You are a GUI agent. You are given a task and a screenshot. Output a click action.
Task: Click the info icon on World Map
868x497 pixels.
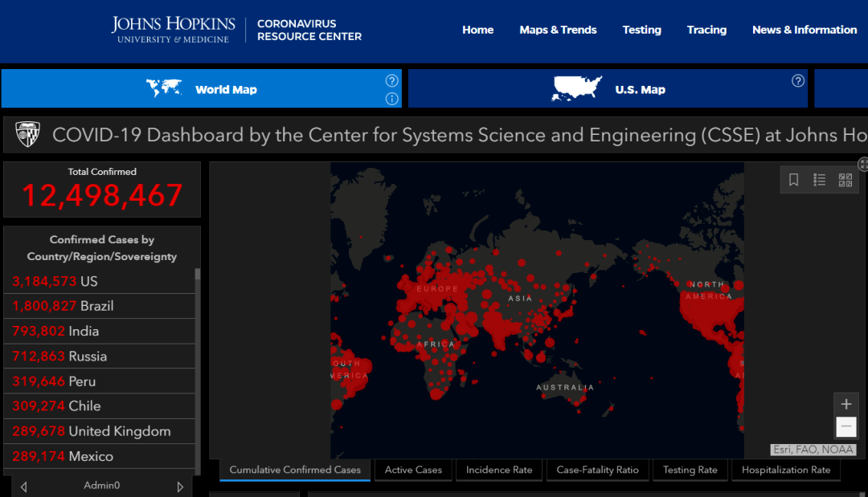pos(391,99)
